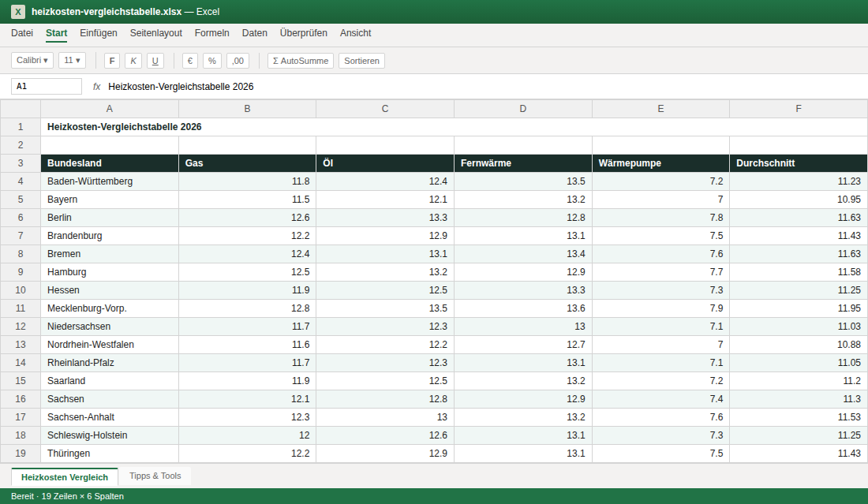This screenshot has height=504, width=868.
Task: Click the formula bar text field
Action: (481, 86)
